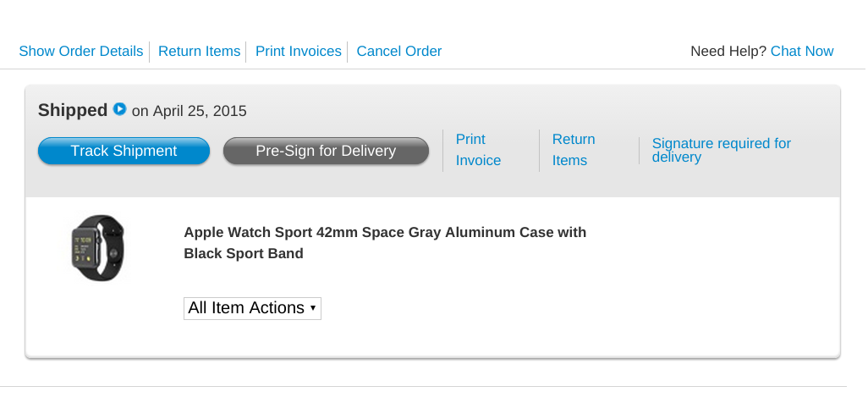868x403 pixels.
Task: Select Cancel Order link
Action: (399, 52)
